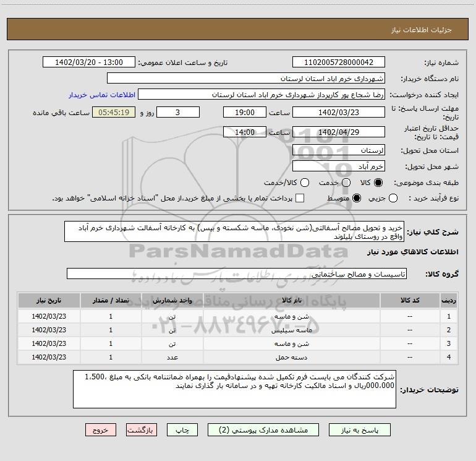Screen dimensions: 476x461
Task: Click the نام دستگاه خریدار field
Action: tap(246, 79)
